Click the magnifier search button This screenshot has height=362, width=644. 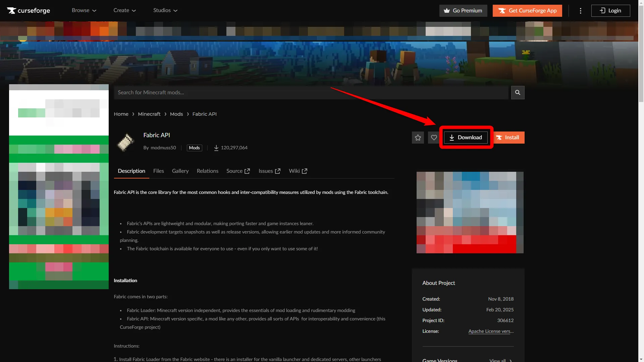(518, 93)
